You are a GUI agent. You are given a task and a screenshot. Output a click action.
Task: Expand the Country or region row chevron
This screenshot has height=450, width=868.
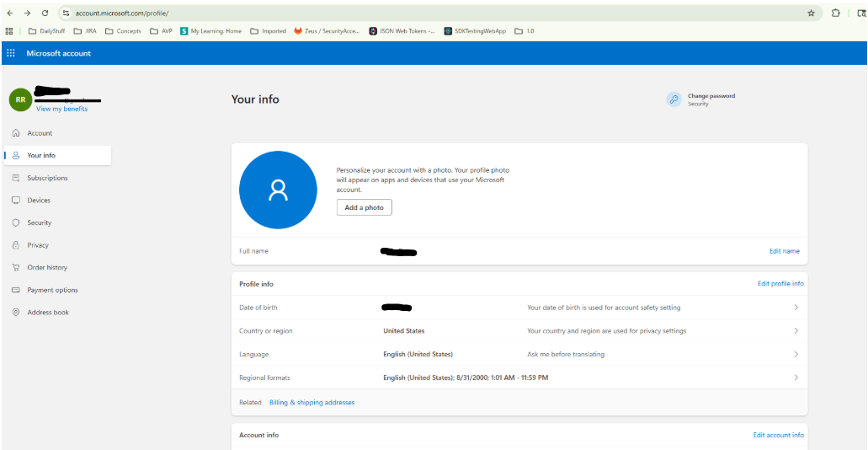796,331
